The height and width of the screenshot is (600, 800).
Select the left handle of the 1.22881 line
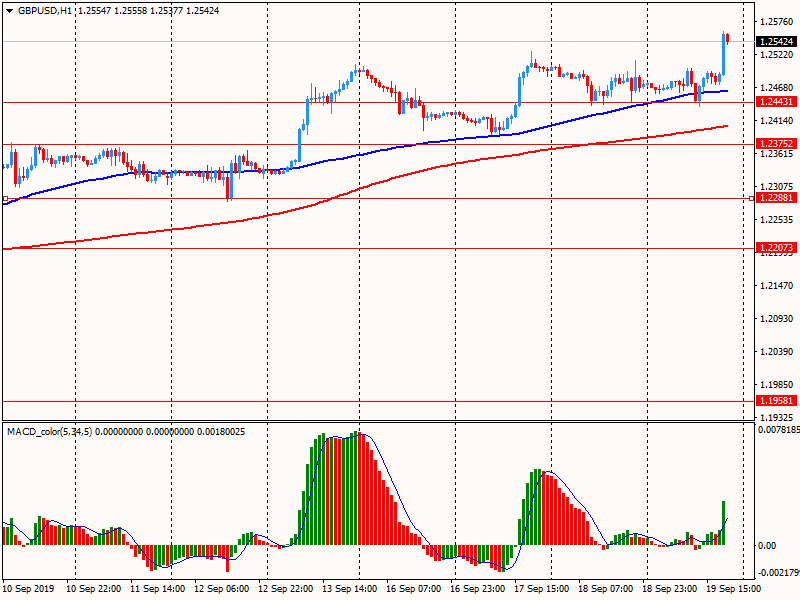coord(5,198)
